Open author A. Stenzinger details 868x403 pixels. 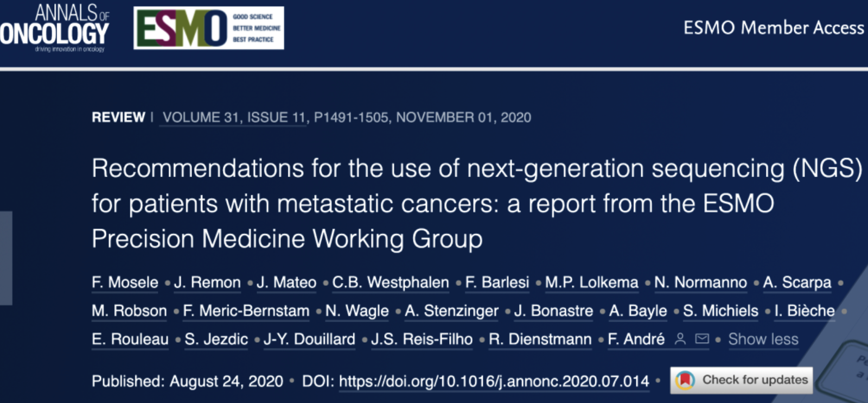pyautogui.click(x=451, y=311)
